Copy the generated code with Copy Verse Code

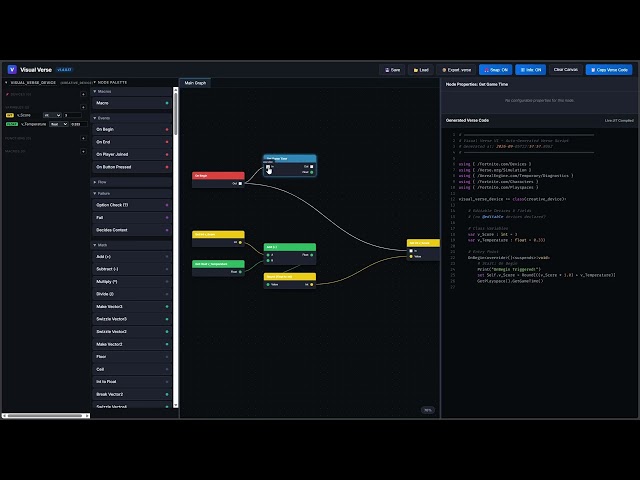pyautogui.click(x=609, y=70)
